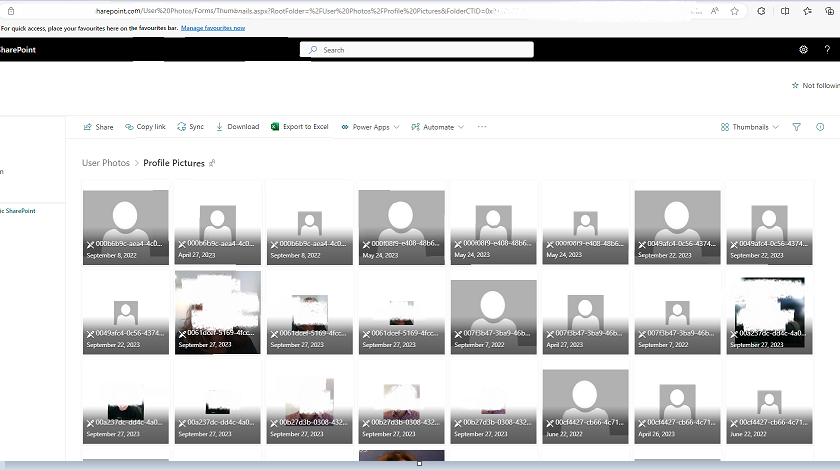Open the large 0061dcef photo thumbnail
Screen dimensions: 840x470
coord(218,312)
